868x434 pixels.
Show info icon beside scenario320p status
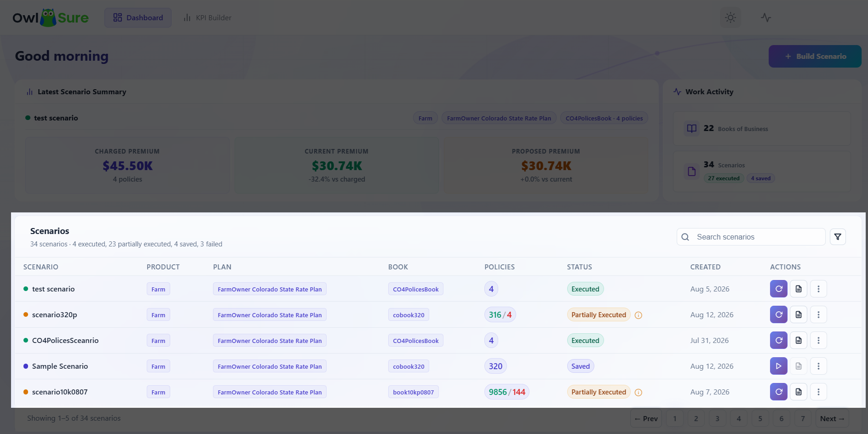point(638,315)
